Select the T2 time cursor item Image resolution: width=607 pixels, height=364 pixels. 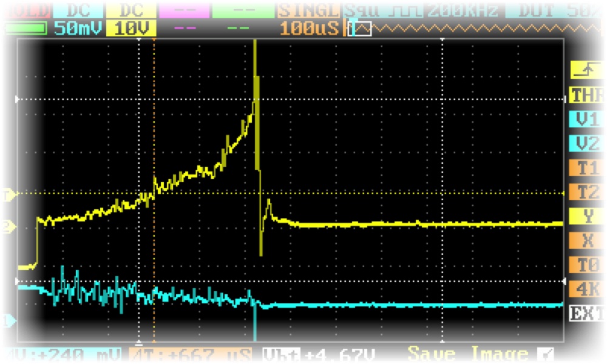pyautogui.click(x=586, y=192)
